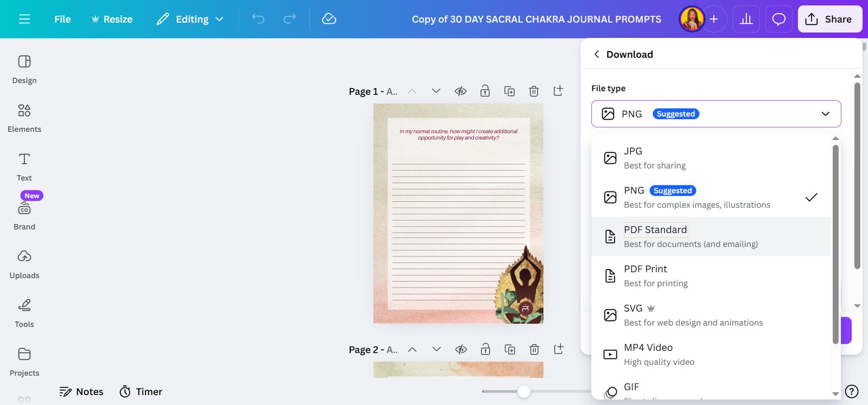Screen dimensions: 868x405
Task: Open the Design panel
Action: 24,69
